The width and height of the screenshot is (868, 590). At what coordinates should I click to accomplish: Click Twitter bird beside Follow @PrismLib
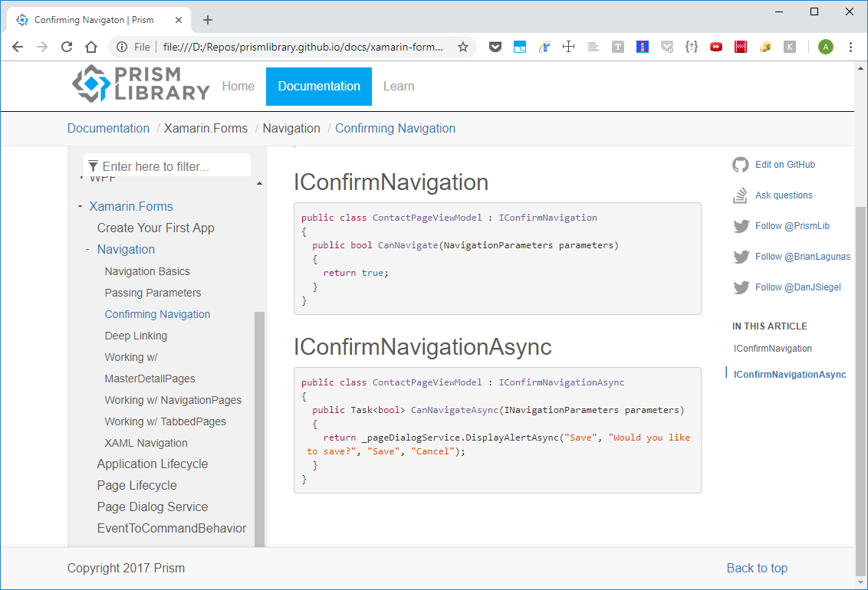click(x=741, y=226)
